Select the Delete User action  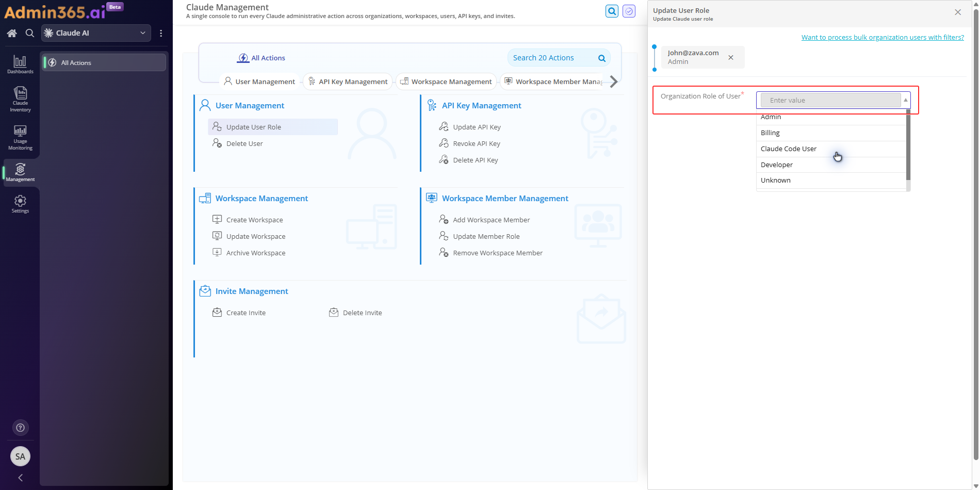click(244, 143)
